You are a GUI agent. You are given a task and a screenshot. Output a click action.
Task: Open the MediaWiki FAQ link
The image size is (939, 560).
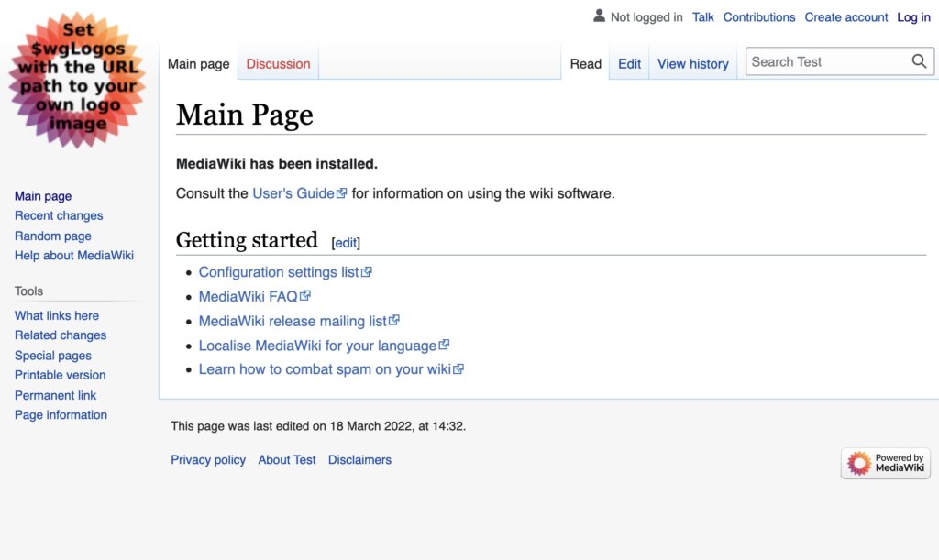point(248,297)
